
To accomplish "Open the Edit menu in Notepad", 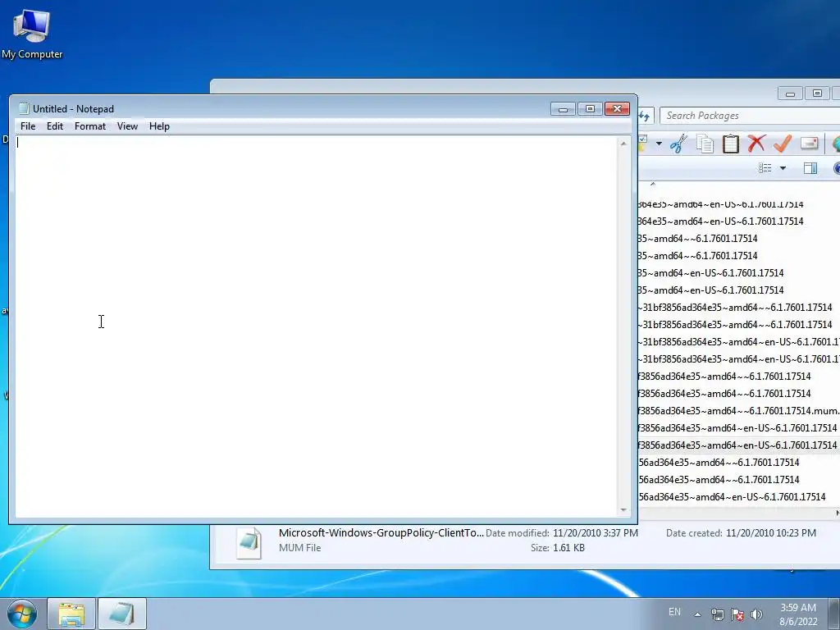I will tap(55, 126).
